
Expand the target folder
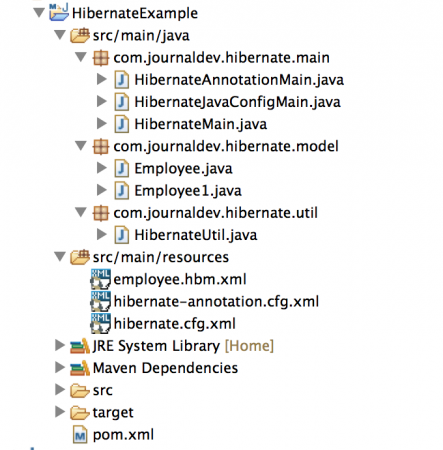60,412
